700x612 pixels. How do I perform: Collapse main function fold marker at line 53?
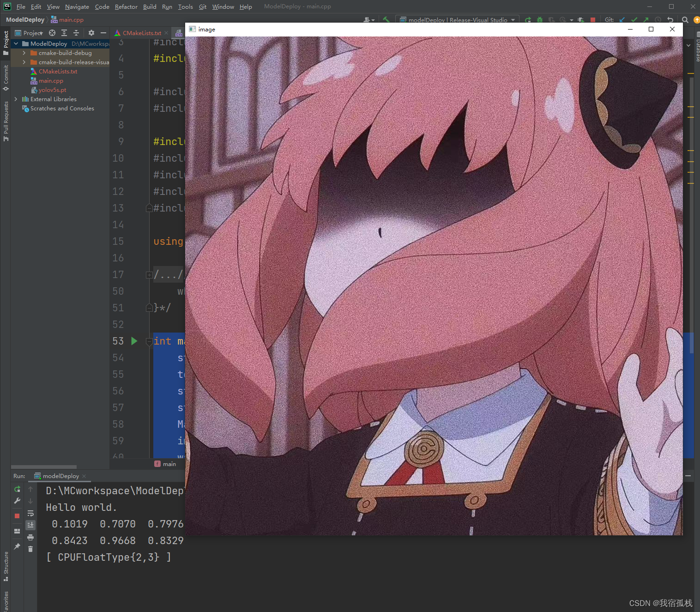(x=149, y=341)
